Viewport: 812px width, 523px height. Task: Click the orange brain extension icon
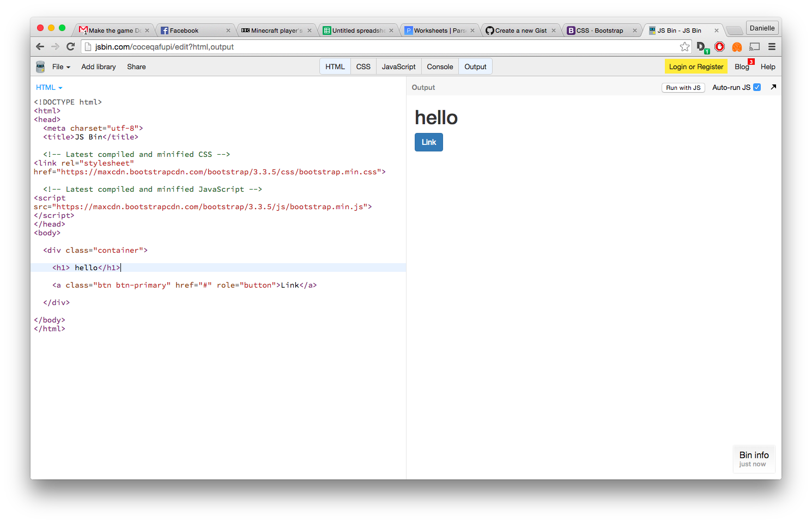click(x=737, y=47)
